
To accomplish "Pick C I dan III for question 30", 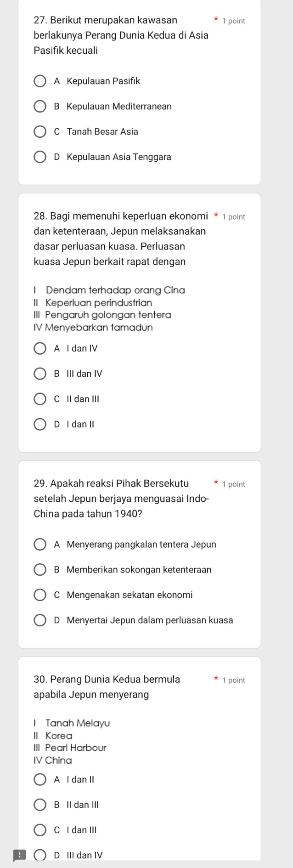I will click(40, 830).
